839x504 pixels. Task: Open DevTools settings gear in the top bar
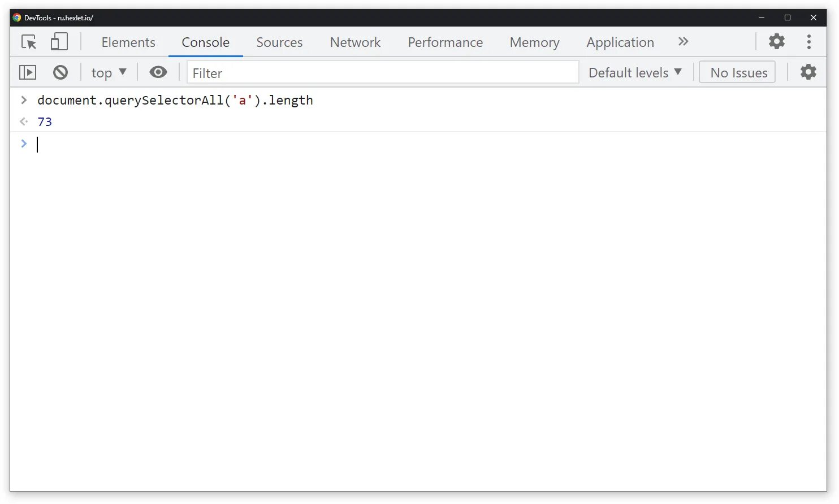[777, 41]
